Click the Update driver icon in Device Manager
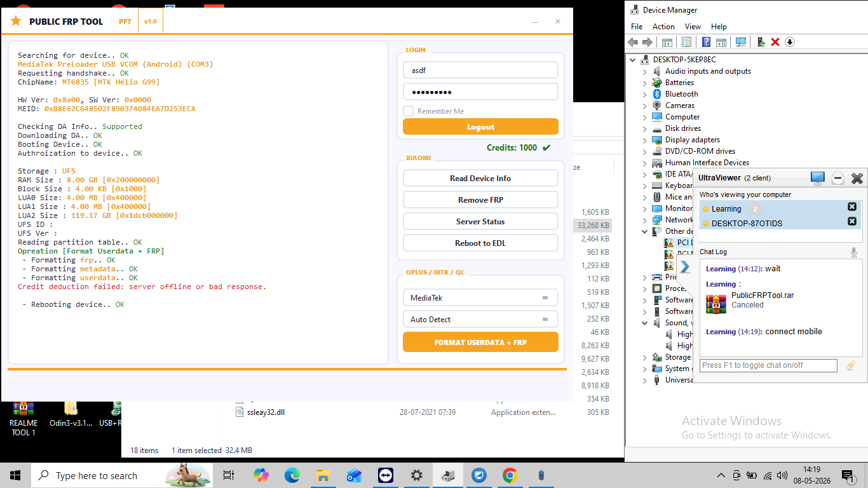Viewport: 868px width, 488px height. 761,42
